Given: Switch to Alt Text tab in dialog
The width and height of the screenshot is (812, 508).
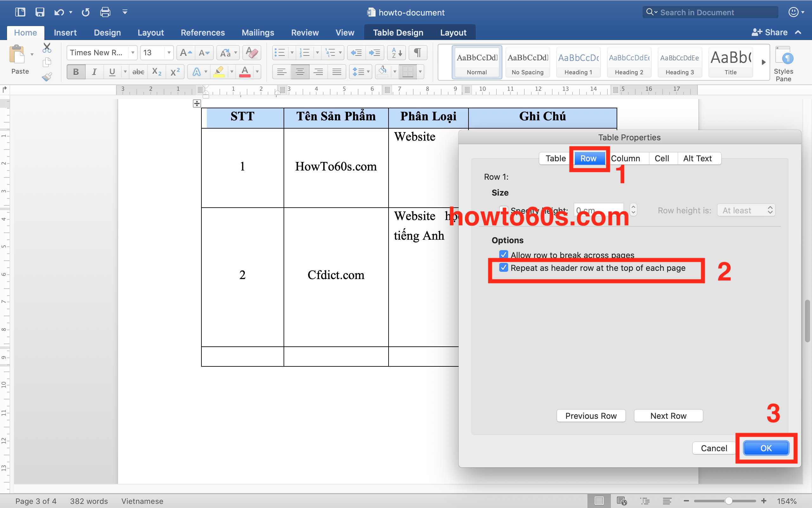Looking at the screenshot, I should [697, 158].
